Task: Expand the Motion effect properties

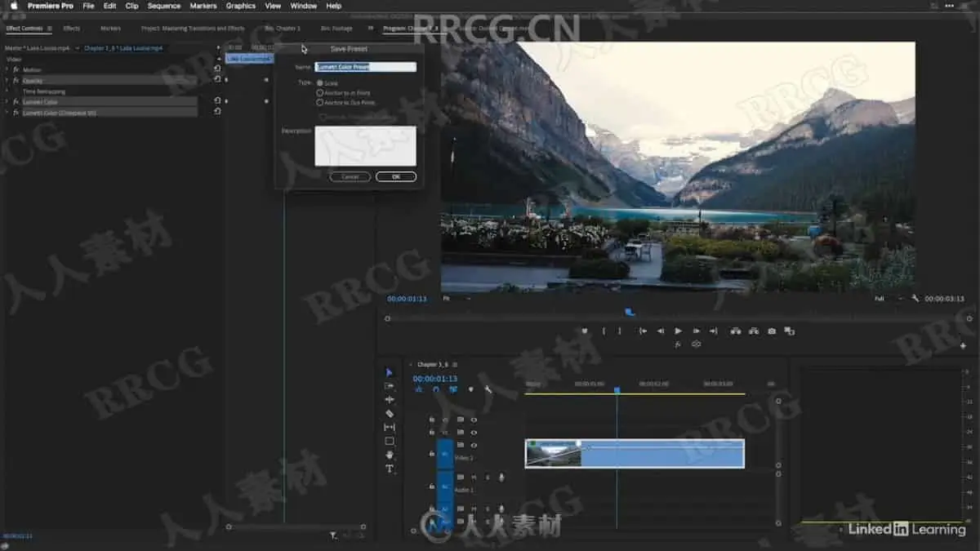Action: [7, 69]
